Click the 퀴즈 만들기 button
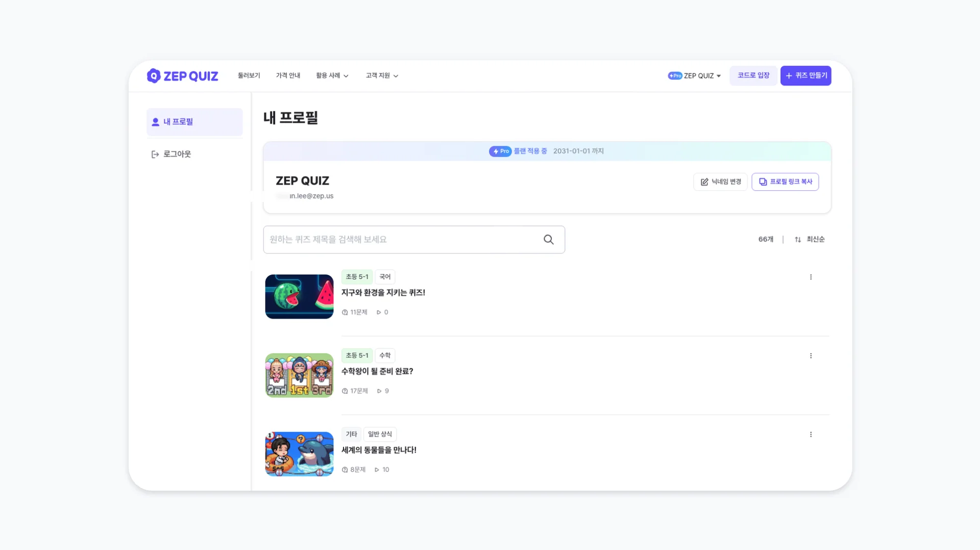The height and width of the screenshot is (550, 980). tap(805, 75)
